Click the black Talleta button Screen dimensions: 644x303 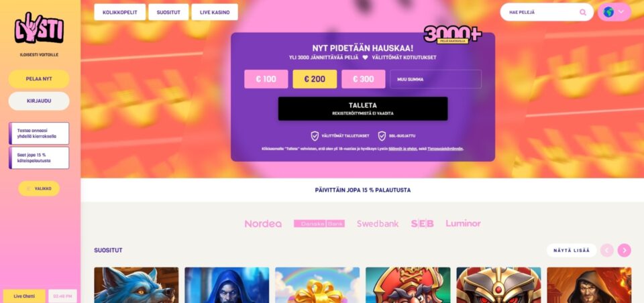pyautogui.click(x=363, y=109)
